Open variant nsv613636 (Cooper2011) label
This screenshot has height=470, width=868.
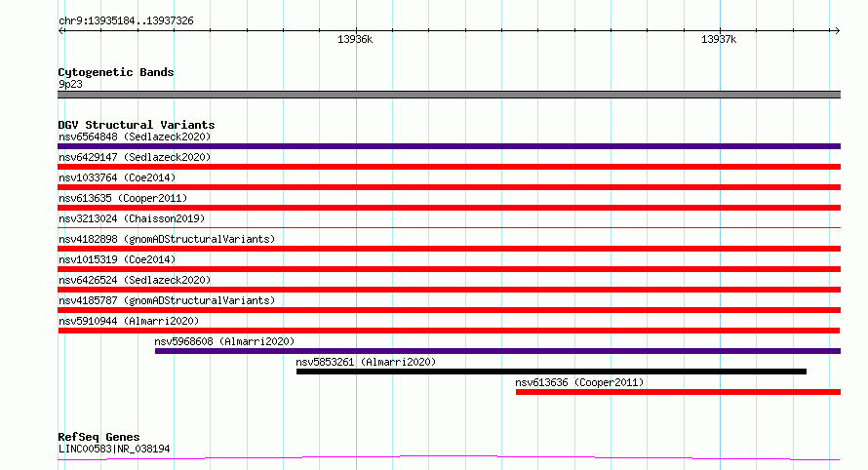tap(579, 382)
